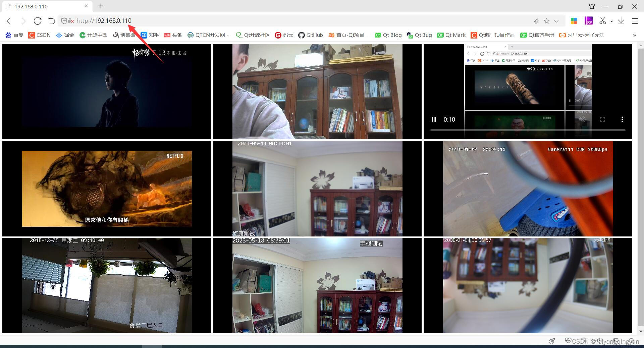This screenshot has height=348, width=644.
Task: Open the colorful four-square apps icon
Action: pos(574,21)
